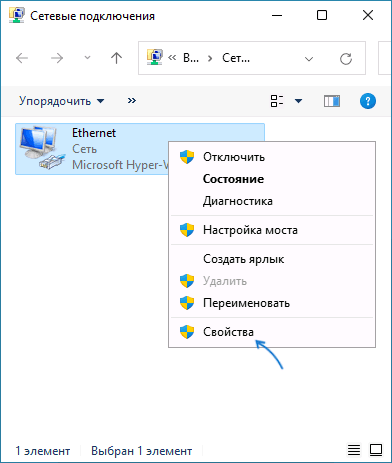Screen dimensions: 392x463
Task: Close the Сетевые подключения window
Action: click(368, 15)
